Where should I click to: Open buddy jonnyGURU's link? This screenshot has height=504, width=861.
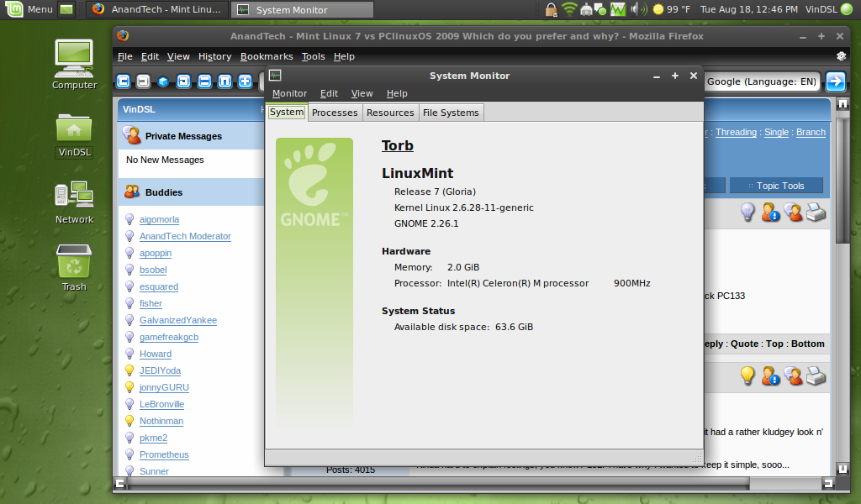[164, 387]
